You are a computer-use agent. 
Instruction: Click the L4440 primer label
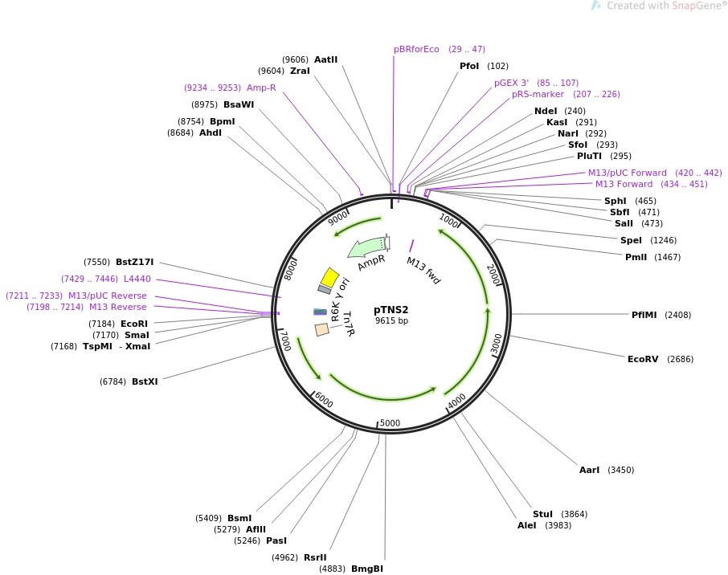click(137, 279)
